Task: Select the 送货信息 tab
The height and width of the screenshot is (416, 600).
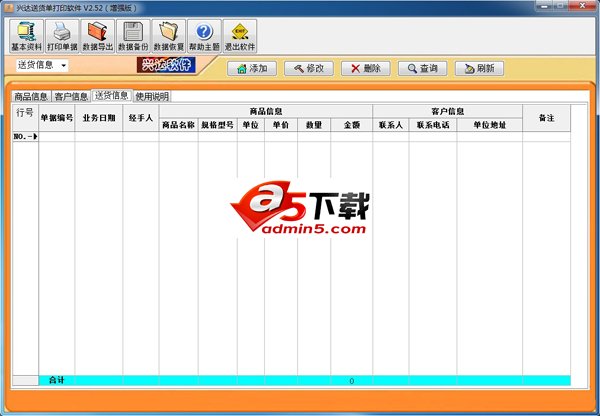Action: coord(112,96)
